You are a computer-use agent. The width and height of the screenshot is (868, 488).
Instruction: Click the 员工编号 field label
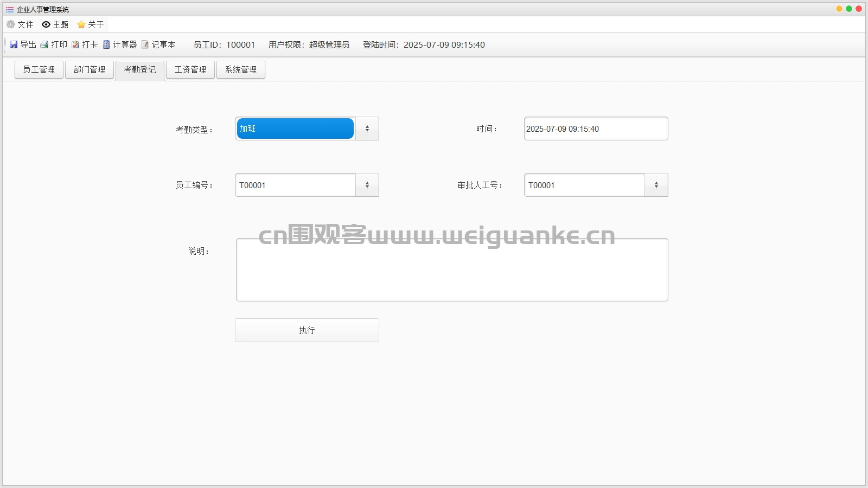[x=194, y=185]
